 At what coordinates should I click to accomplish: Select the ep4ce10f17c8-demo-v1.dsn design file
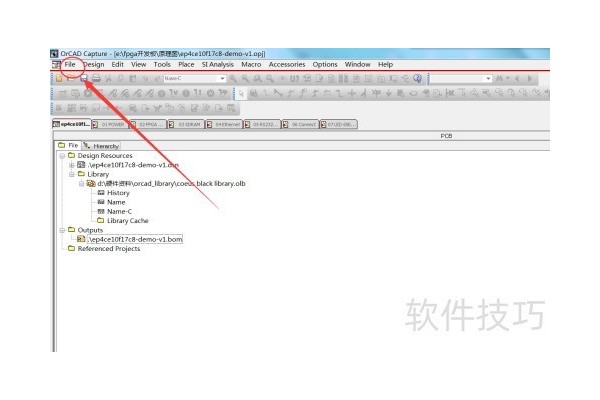point(133,165)
